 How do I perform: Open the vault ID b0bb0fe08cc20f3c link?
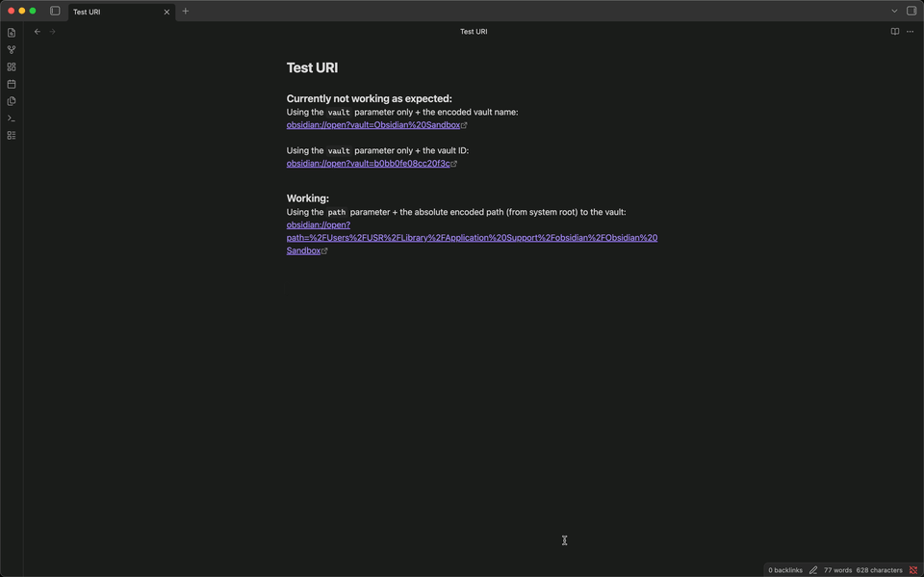pos(369,164)
